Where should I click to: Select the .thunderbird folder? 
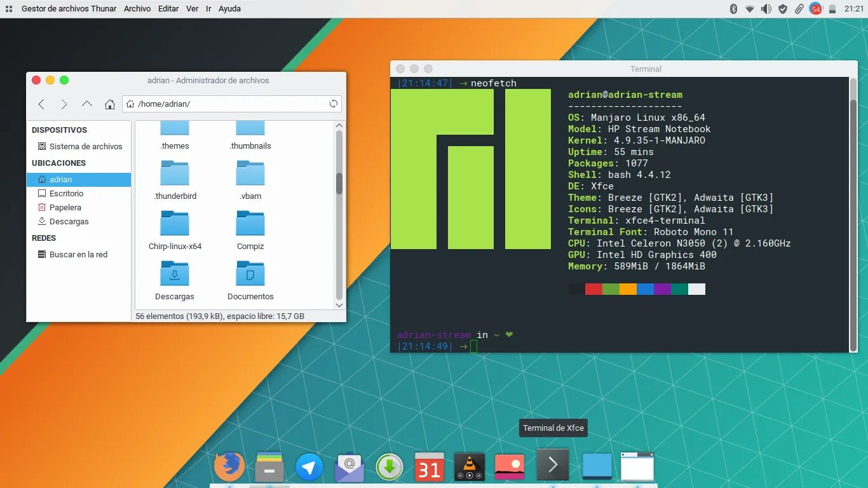coord(175,180)
